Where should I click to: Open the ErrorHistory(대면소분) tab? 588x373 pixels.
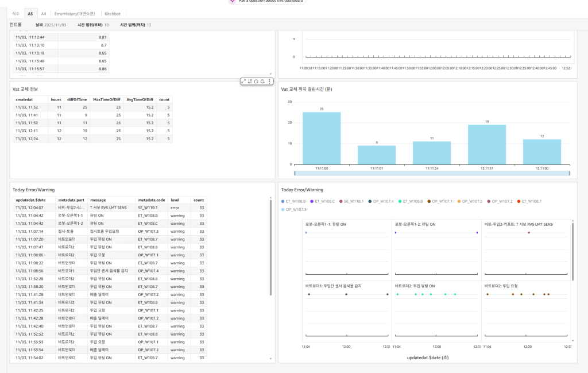click(x=75, y=13)
